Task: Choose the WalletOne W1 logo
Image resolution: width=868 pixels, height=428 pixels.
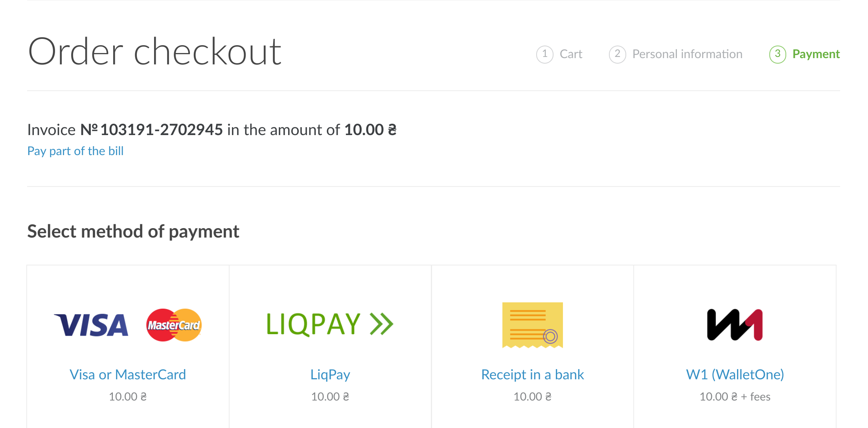Action: pyautogui.click(x=735, y=325)
